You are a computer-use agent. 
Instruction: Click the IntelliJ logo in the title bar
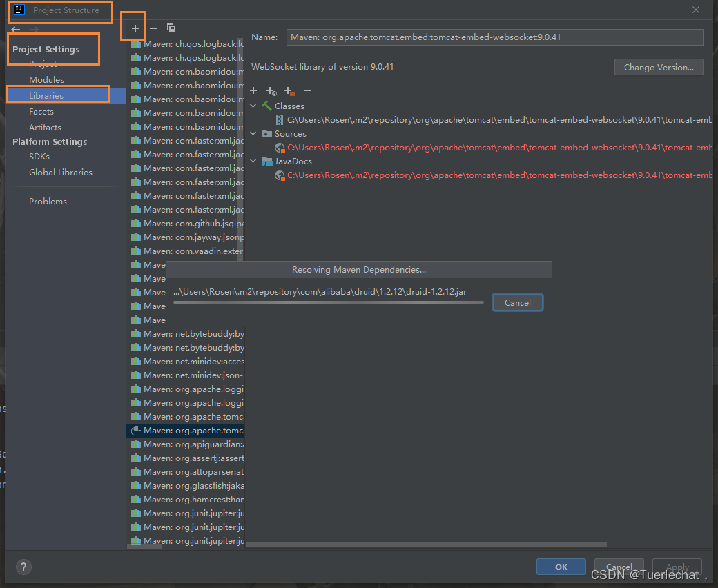19,10
